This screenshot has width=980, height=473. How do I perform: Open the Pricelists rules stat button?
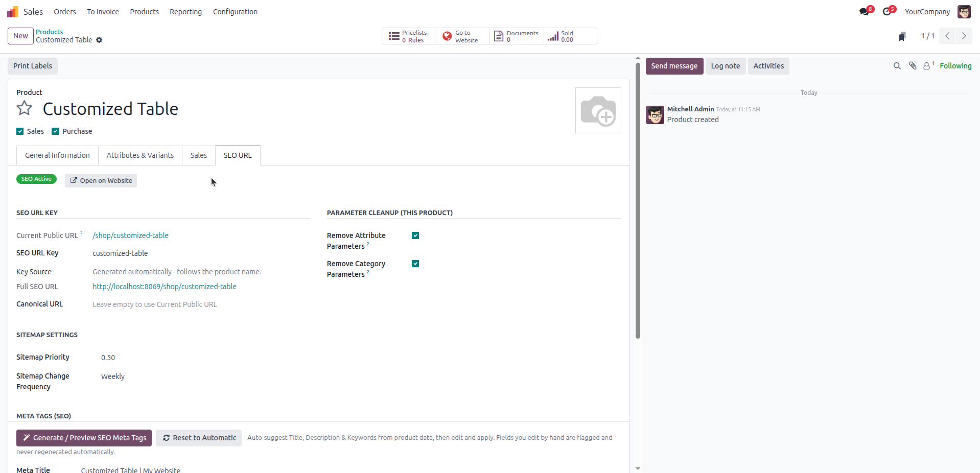[x=409, y=36]
